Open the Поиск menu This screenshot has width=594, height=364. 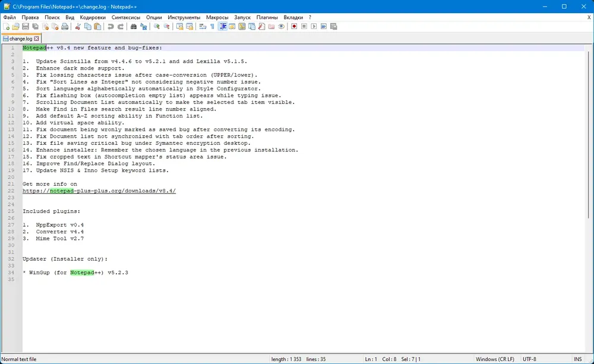52,17
